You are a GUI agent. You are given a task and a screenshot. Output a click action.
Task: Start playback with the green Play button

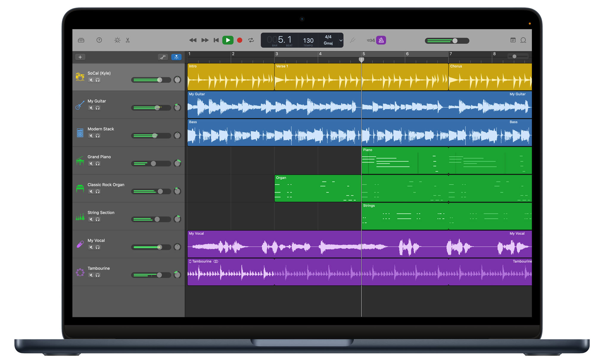pyautogui.click(x=228, y=40)
